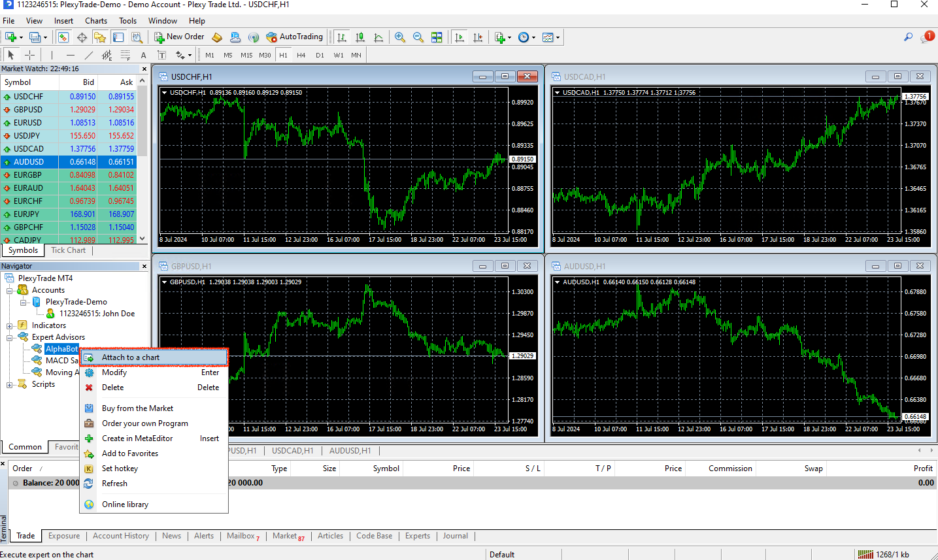
Task: Open the Templates dropdown
Action: tap(550, 37)
